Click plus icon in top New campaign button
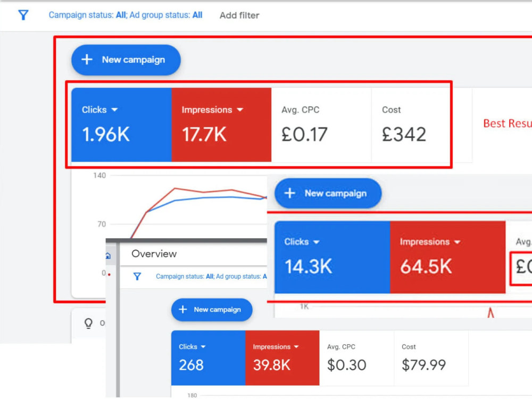This screenshot has width=532, height=399. (x=87, y=60)
